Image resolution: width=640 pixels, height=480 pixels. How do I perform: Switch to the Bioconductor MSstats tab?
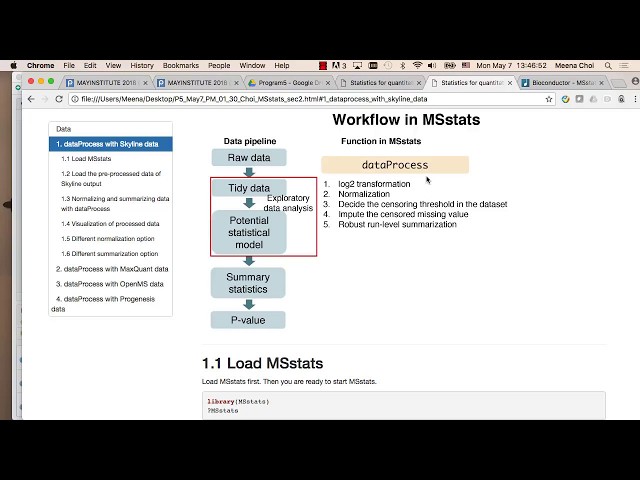[561, 83]
